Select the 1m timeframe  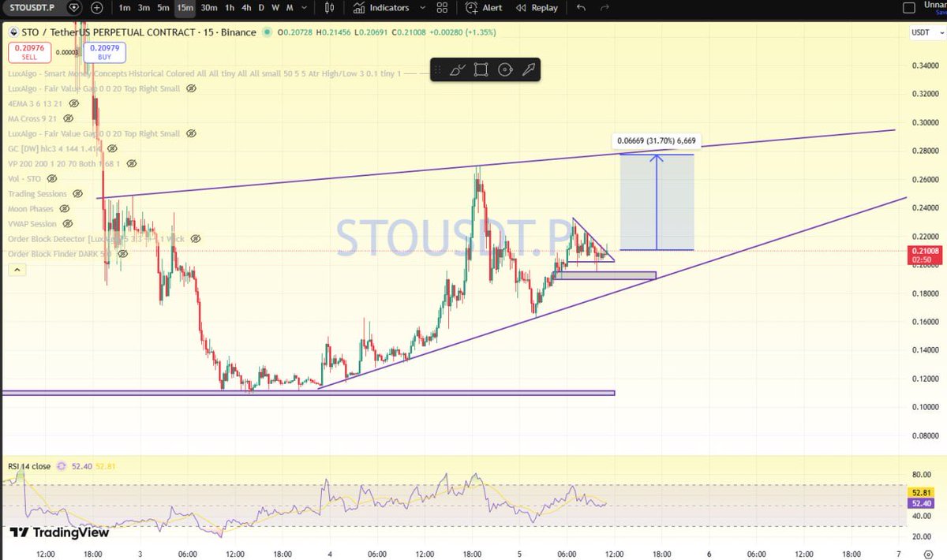(125, 7)
